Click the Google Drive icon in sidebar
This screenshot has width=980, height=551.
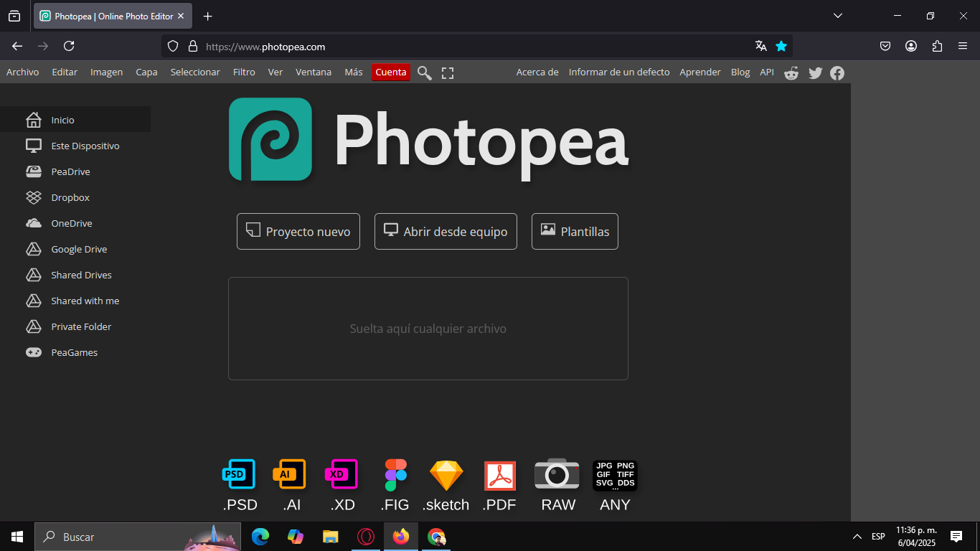[x=34, y=249]
